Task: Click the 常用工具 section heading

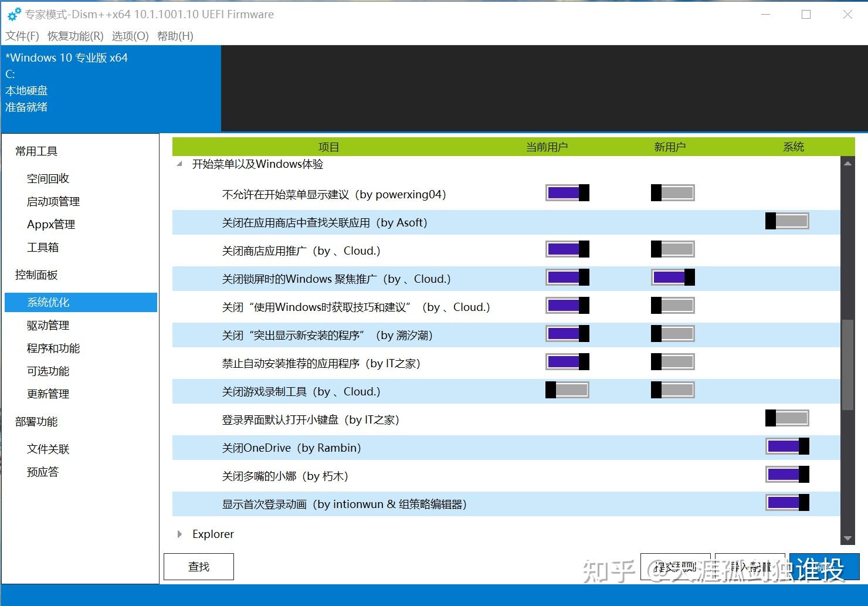Action: 36,151
